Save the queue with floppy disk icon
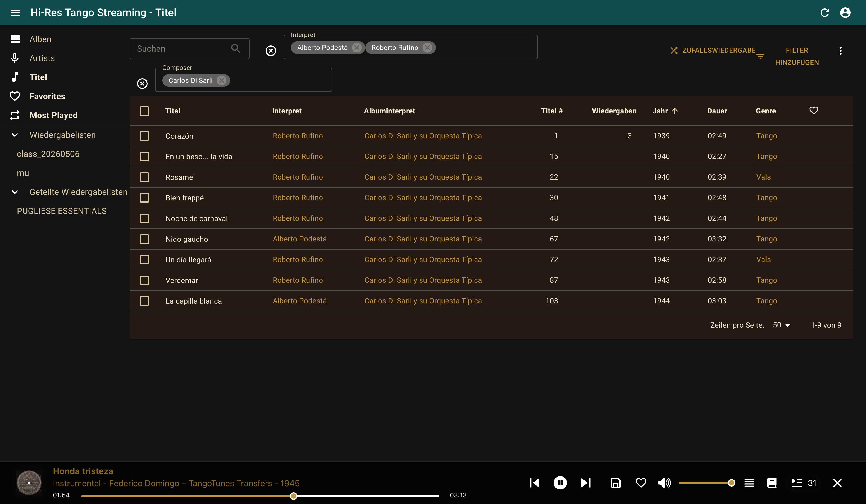 pos(616,483)
